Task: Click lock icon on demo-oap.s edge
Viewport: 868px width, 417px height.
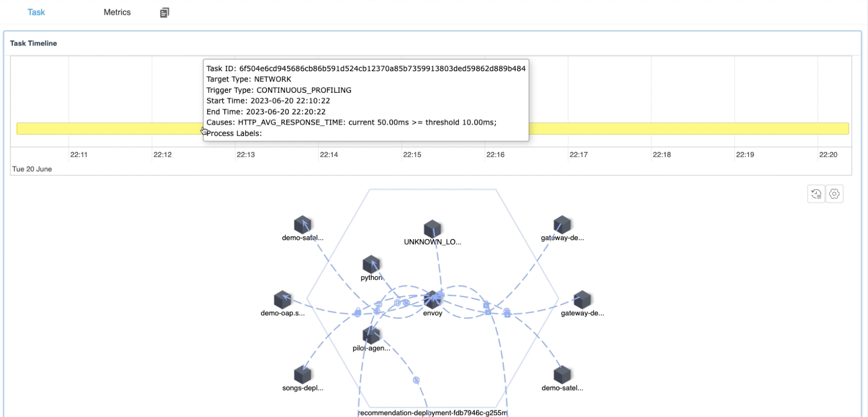Action: click(x=358, y=312)
